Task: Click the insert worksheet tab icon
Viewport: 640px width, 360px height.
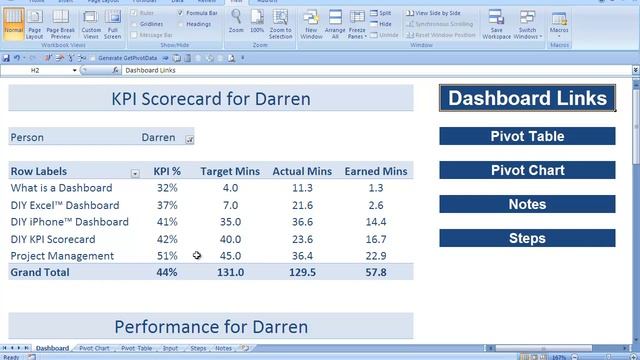Action: click(x=244, y=348)
